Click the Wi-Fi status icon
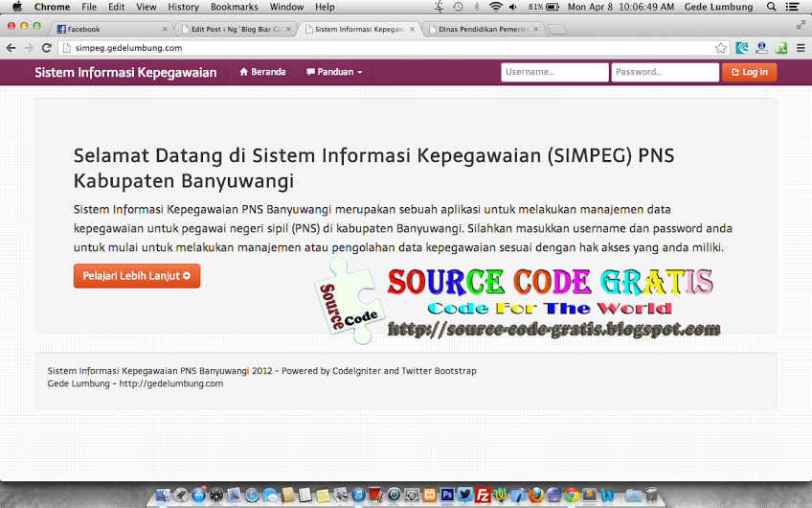The height and width of the screenshot is (508, 812). [496, 7]
